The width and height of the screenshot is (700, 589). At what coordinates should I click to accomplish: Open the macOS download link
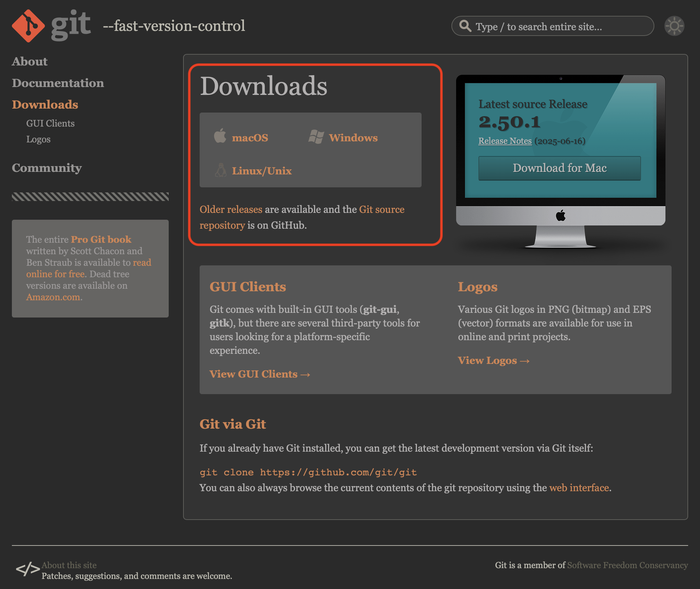coord(250,138)
